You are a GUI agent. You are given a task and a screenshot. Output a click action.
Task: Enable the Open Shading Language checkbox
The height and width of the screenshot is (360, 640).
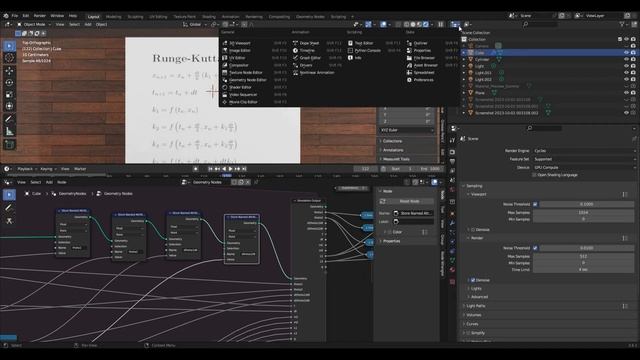(534, 175)
